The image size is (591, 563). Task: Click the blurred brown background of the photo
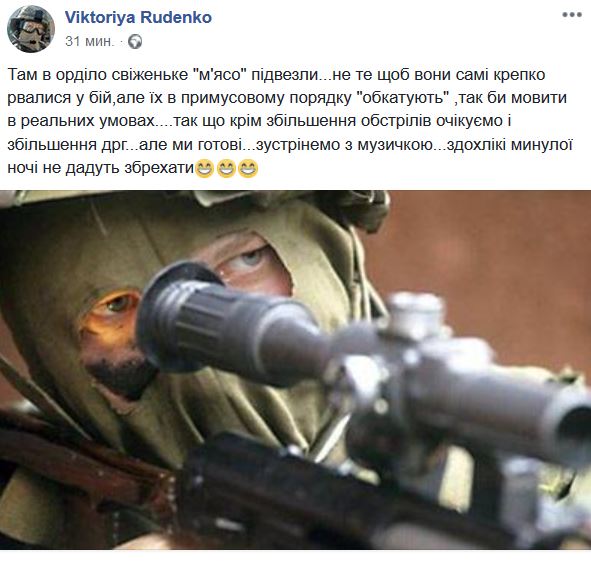point(490,264)
